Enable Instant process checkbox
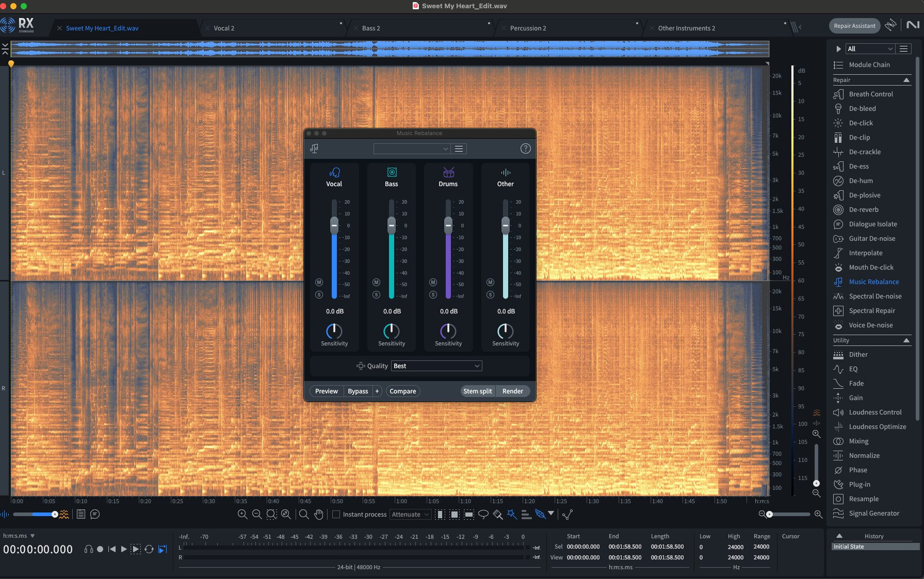This screenshot has width=924, height=579. click(x=336, y=515)
